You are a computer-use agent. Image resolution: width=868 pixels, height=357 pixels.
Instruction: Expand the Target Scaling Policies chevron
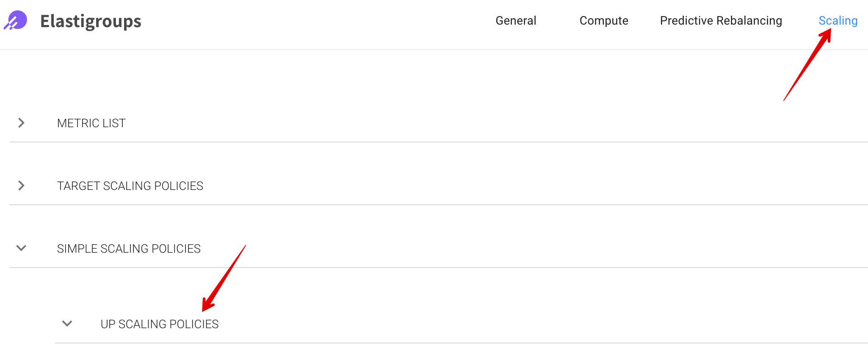21,186
